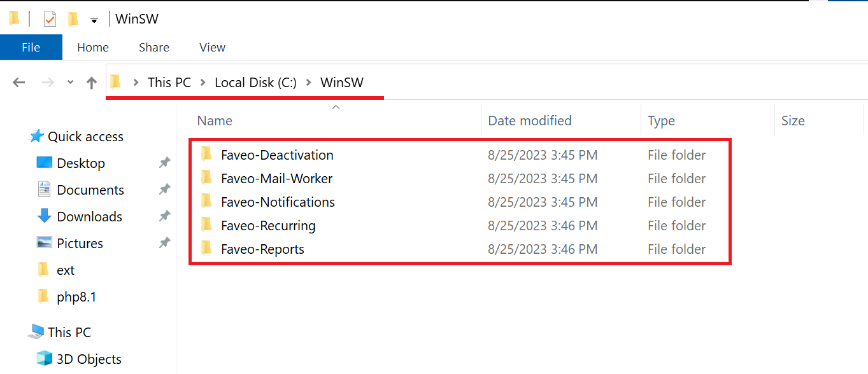Click the Documents icon in the sidebar
The image size is (868, 374).
tap(44, 189)
